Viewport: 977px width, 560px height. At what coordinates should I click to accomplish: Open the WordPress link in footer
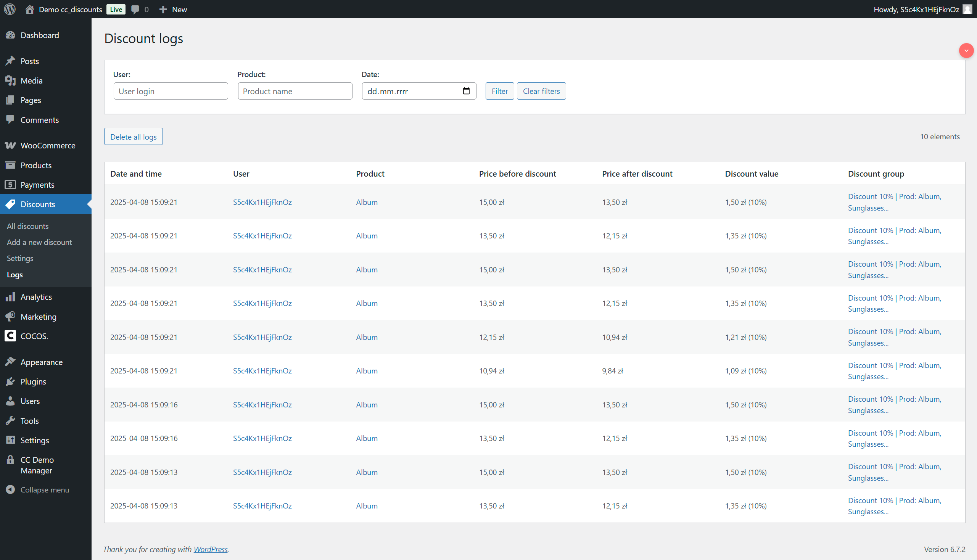coord(211,549)
